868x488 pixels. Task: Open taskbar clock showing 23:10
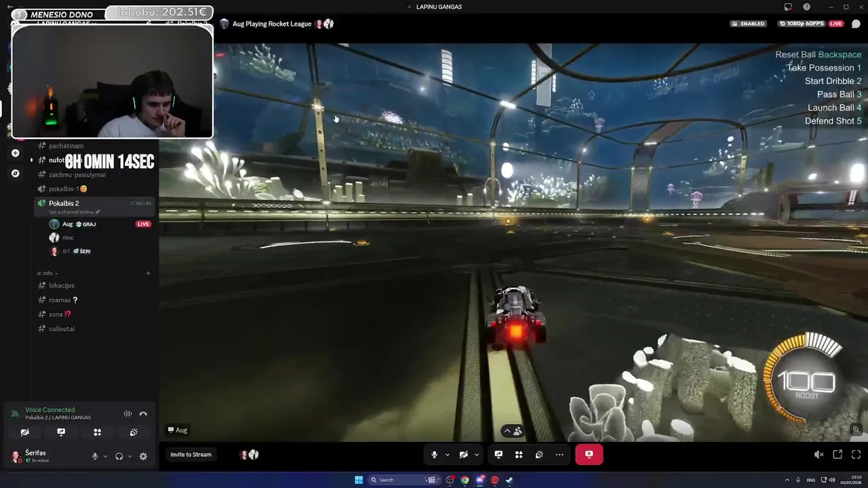click(x=852, y=480)
